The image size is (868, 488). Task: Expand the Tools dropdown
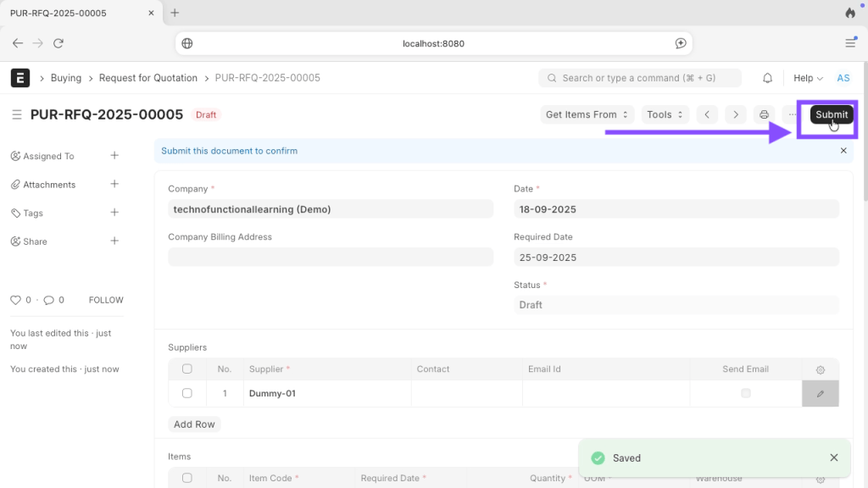click(x=665, y=114)
